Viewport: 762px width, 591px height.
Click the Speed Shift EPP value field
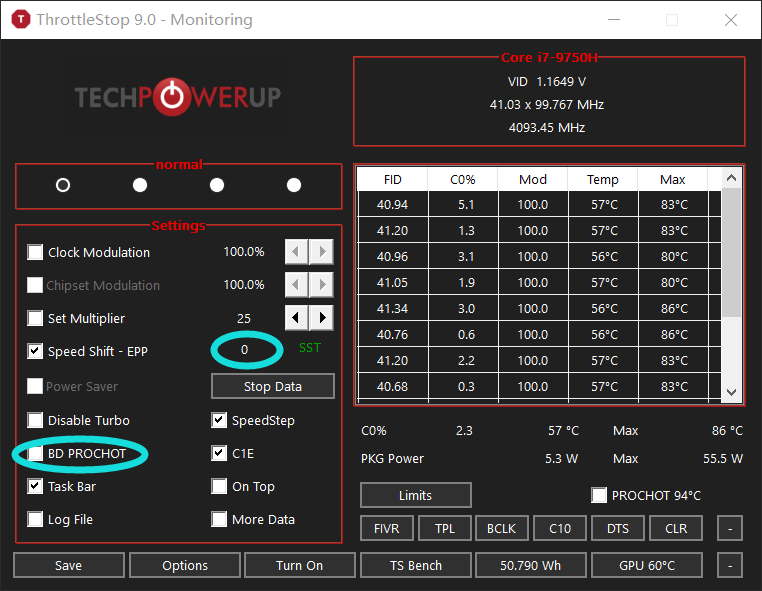[x=244, y=350]
